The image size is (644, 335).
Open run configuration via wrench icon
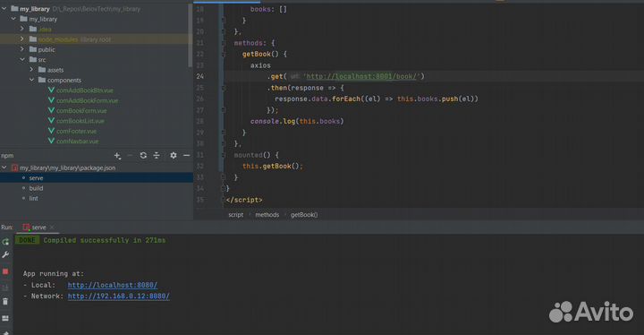(5, 255)
